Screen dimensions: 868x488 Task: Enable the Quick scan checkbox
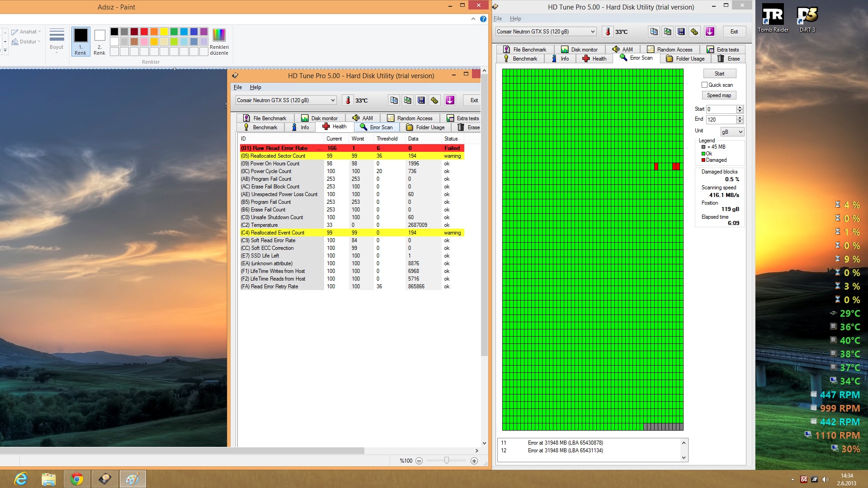coord(704,85)
